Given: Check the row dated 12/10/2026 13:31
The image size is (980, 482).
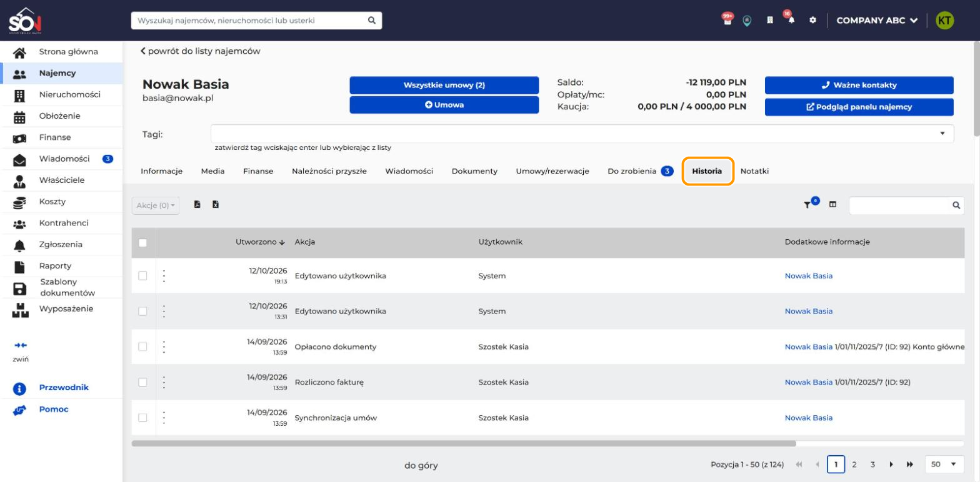Looking at the screenshot, I should click(142, 312).
